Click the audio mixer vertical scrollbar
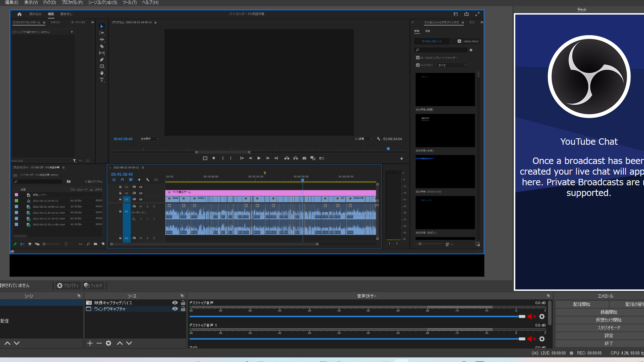The image size is (644, 362). pos(550,313)
